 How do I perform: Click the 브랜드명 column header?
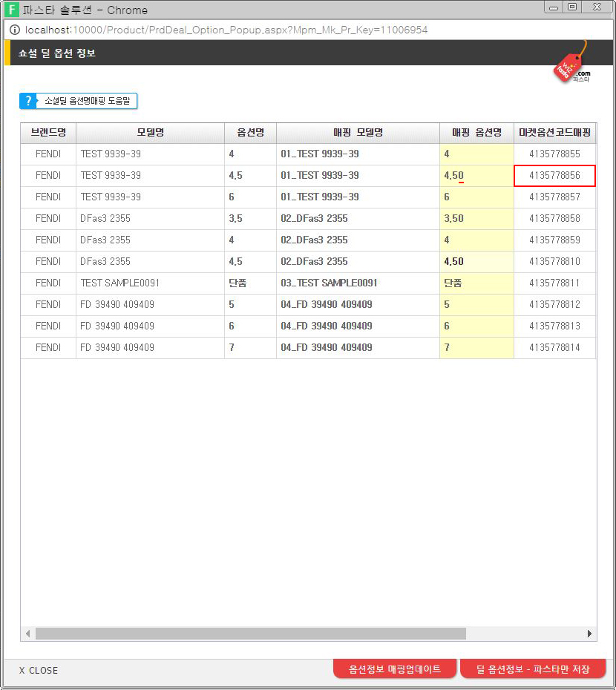pos(48,133)
